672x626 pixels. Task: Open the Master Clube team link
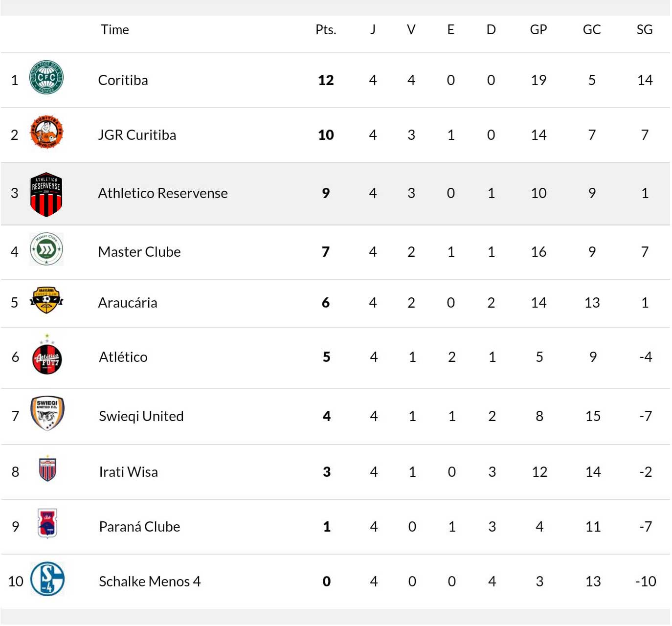[x=139, y=252]
